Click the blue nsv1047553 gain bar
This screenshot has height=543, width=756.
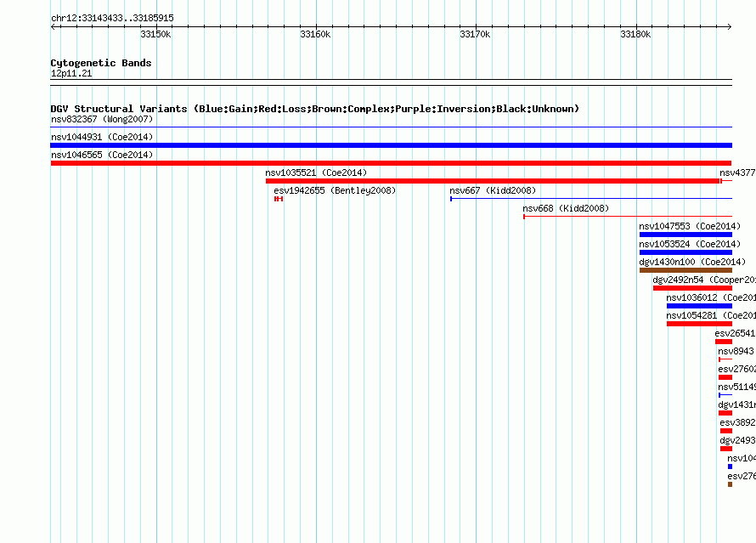pyautogui.click(x=685, y=235)
